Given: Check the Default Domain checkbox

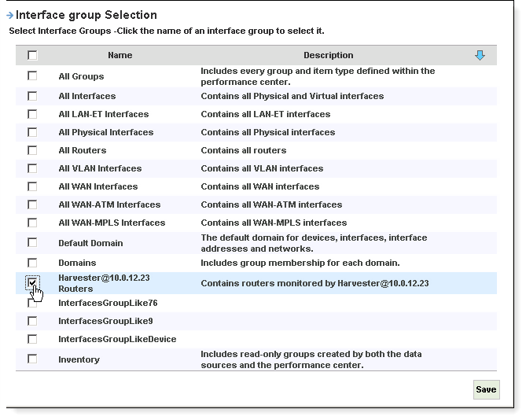Looking at the screenshot, I should (x=32, y=243).
